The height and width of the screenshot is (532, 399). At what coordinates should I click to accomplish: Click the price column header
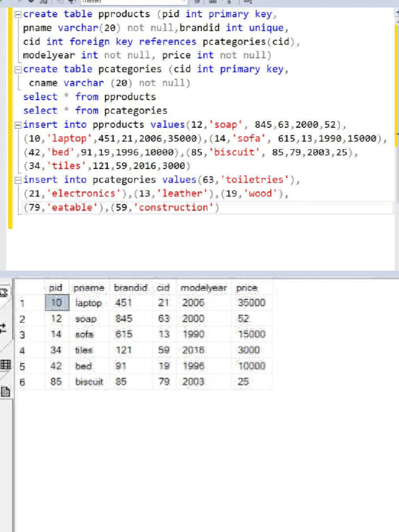pos(247,287)
